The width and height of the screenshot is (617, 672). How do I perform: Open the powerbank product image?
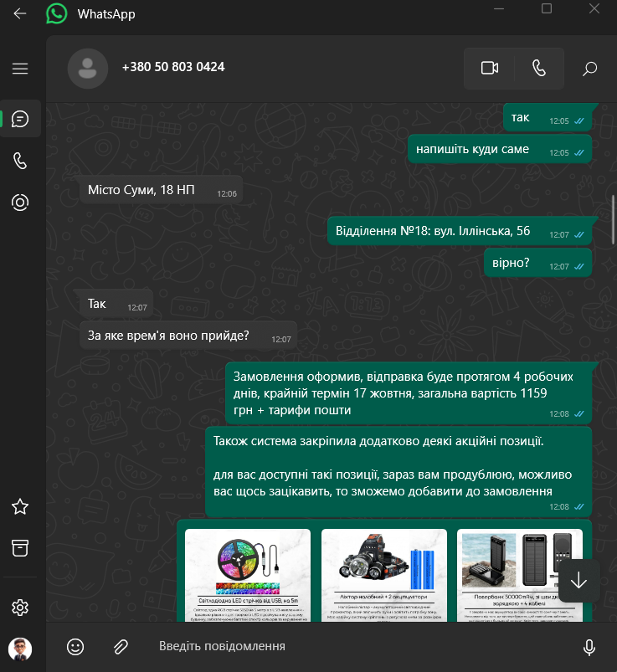(x=520, y=575)
